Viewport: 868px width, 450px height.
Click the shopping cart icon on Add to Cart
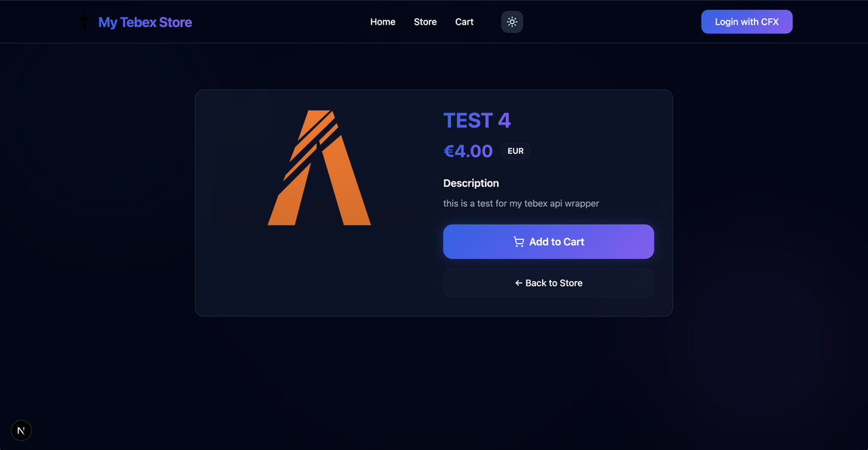coord(518,241)
